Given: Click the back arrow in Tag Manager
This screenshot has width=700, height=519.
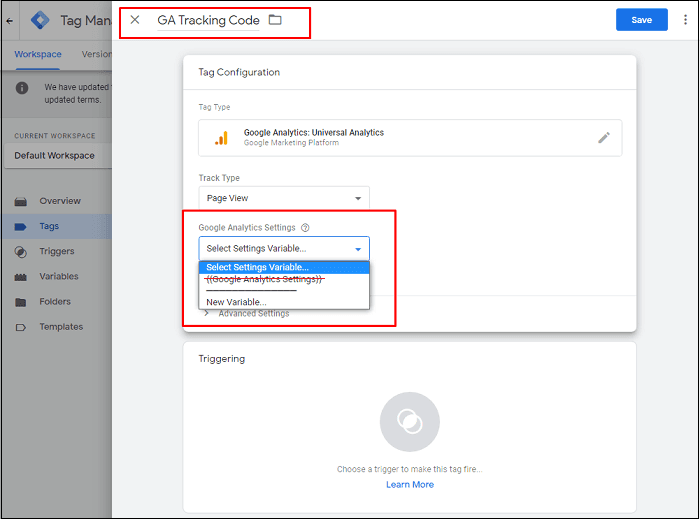Looking at the screenshot, I should pos(9,21).
